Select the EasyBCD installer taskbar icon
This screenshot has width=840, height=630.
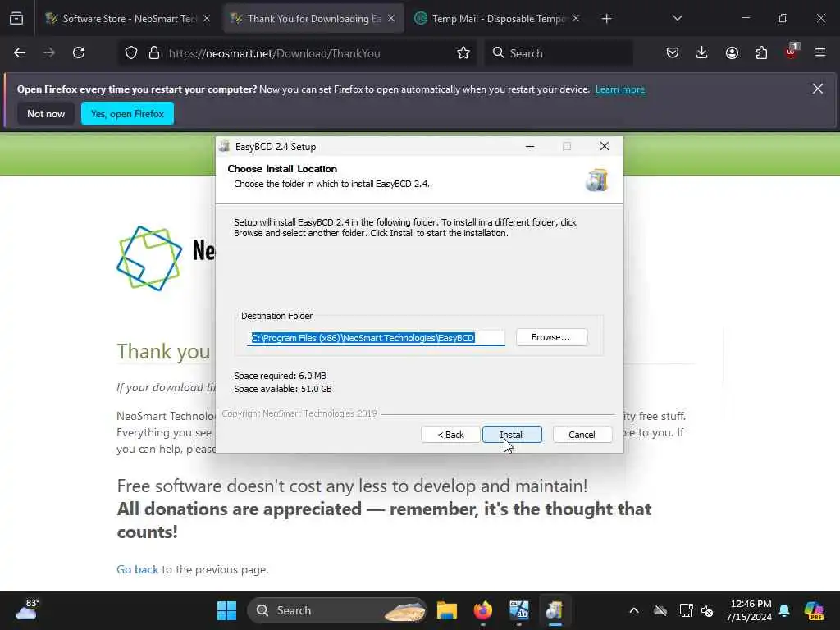[555, 610]
